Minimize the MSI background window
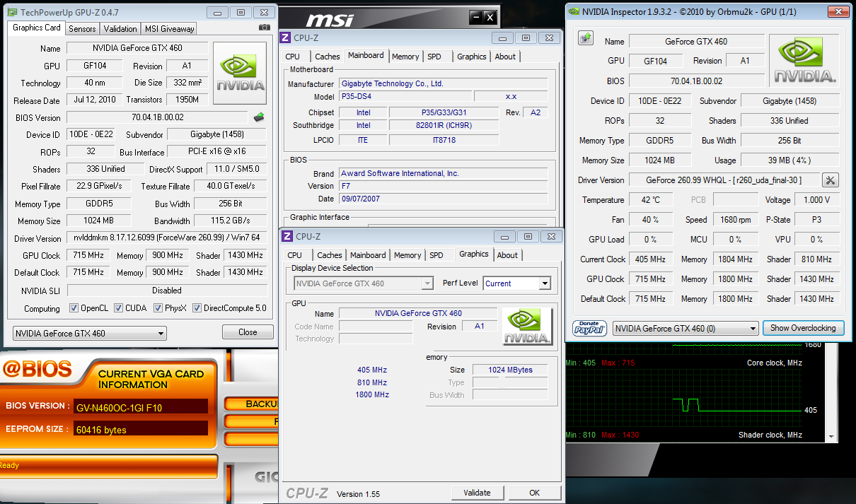Screen dimensions: 856x504 pyautogui.click(x=477, y=18)
